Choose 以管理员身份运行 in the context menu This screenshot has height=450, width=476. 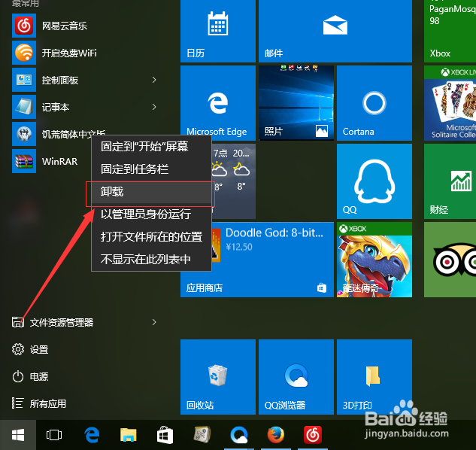tap(151, 214)
